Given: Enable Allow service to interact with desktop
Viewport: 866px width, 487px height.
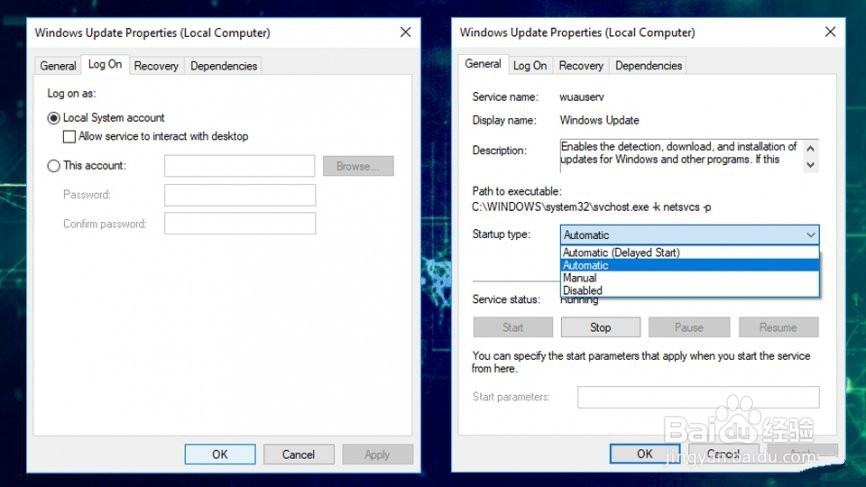Looking at the screenshot, I should (x=69, y=136).
